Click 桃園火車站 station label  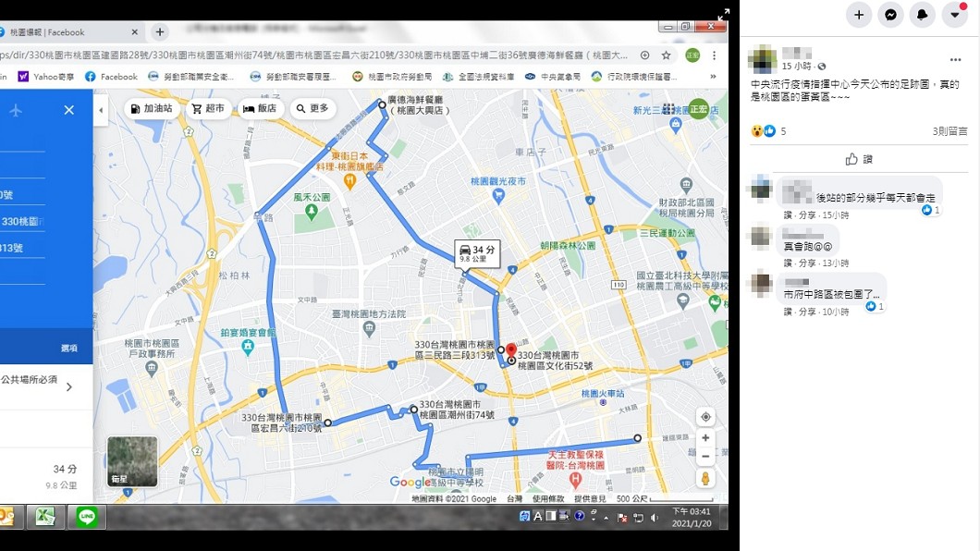click(603, 394)
